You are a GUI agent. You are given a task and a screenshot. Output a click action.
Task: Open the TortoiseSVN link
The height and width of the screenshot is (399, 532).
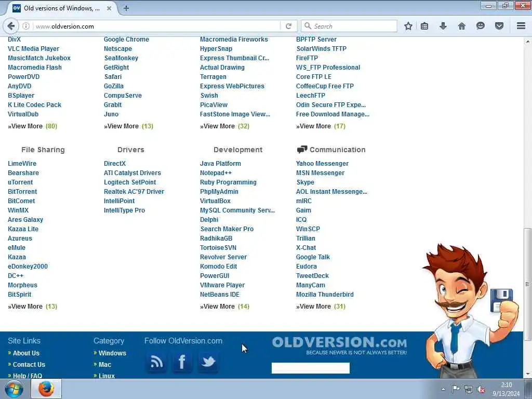click(x=218, y=248)
